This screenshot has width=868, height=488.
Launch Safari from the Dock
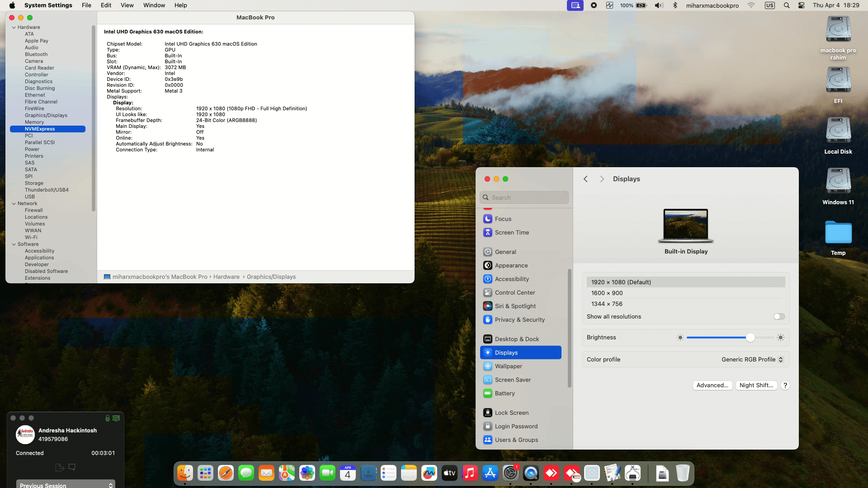click(226, 473)
